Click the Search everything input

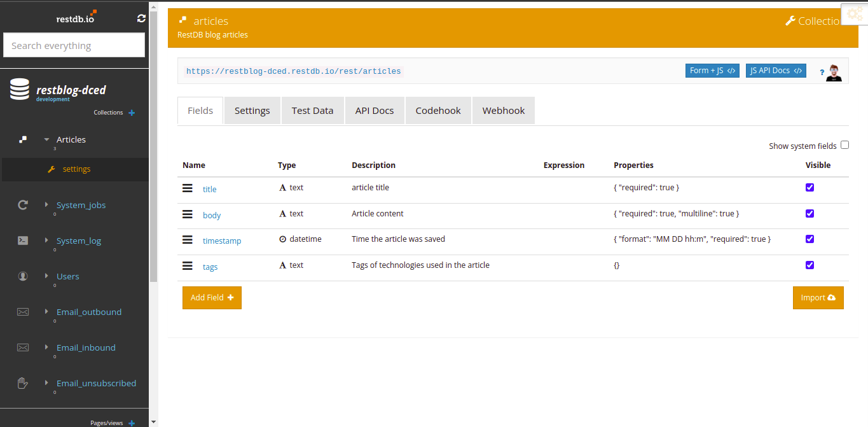[x=74, y=45]
